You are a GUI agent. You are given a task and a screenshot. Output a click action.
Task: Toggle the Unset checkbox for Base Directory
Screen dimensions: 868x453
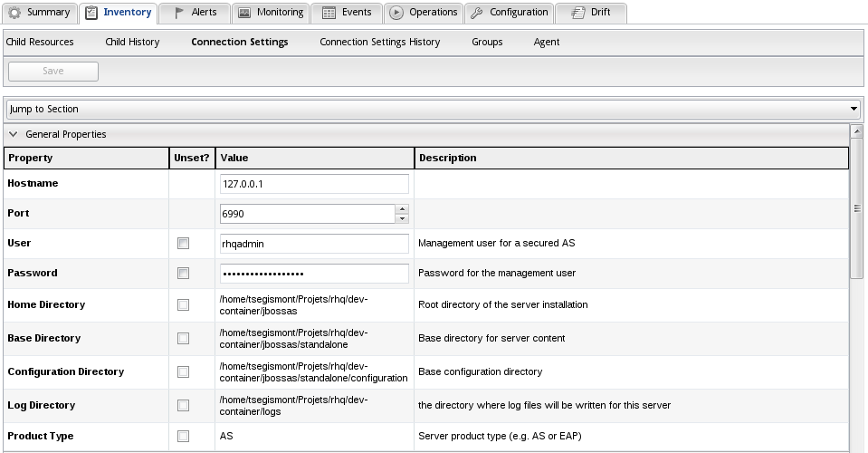pos(183,338)
